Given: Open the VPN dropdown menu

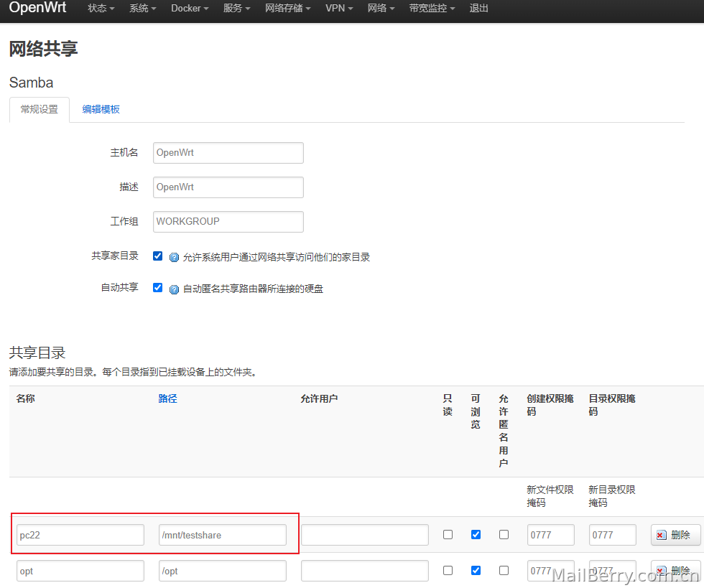Looking at the screenshot, I should coord(339,9).
